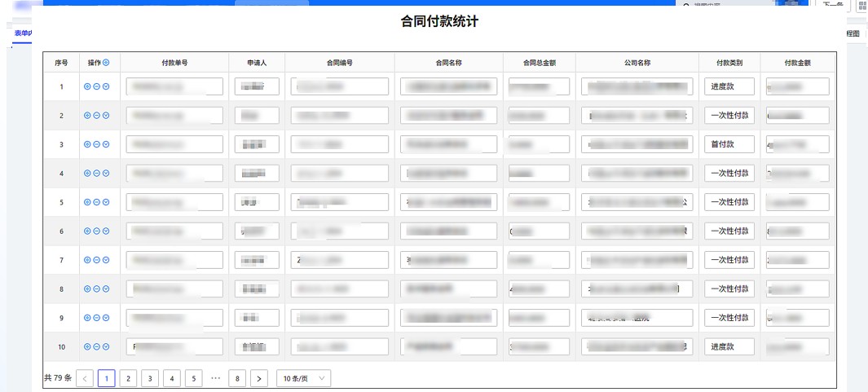Screen dimensions: 868x392
Task: Expand row 6 down-arrow menu
Action: coord(106,231)
